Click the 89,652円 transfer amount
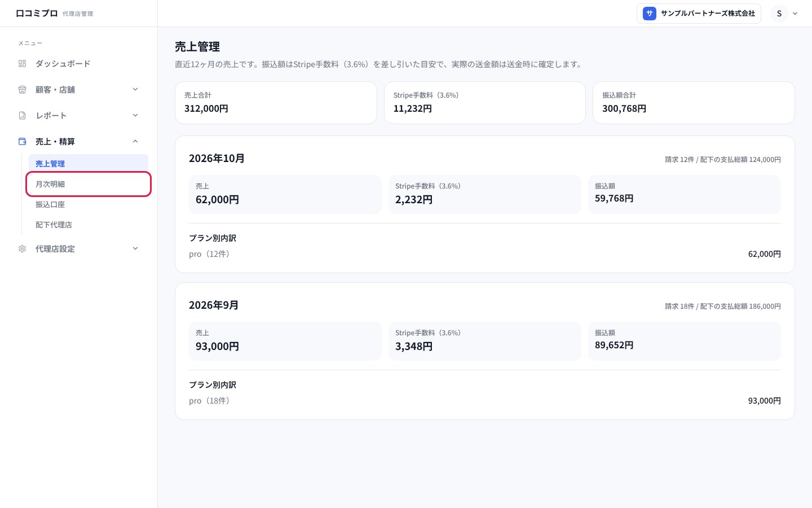The width and height of the screenshot is (812, 508). pos(614,345)
